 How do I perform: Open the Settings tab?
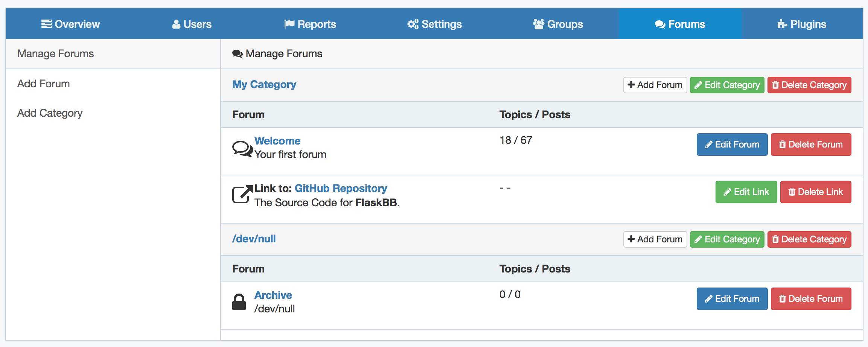434,24
